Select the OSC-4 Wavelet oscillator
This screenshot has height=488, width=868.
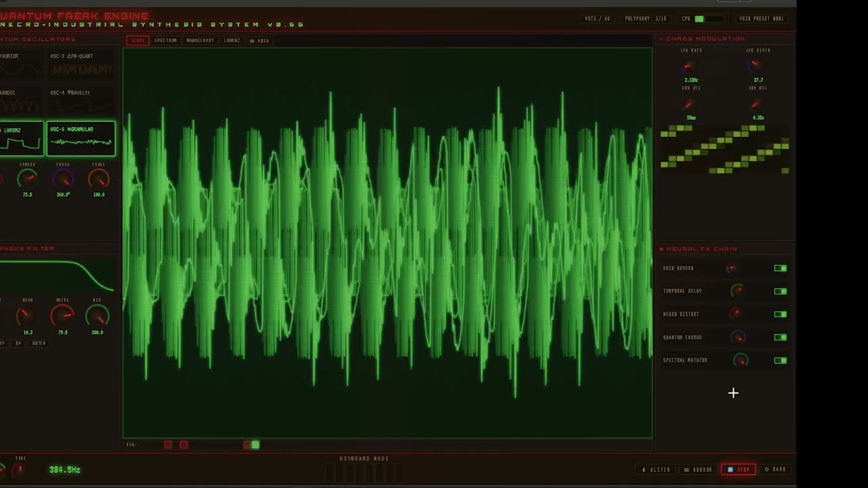[81, 101]
